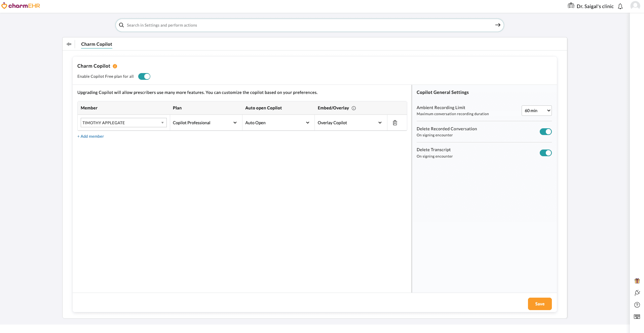
Task: Click the Plan column header
Action: coord(177,108)
